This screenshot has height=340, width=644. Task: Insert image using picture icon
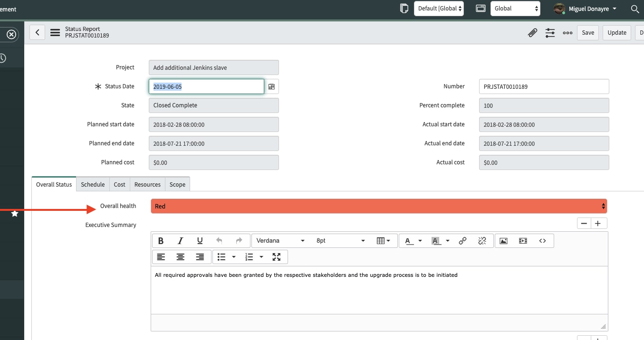[503, 241]
